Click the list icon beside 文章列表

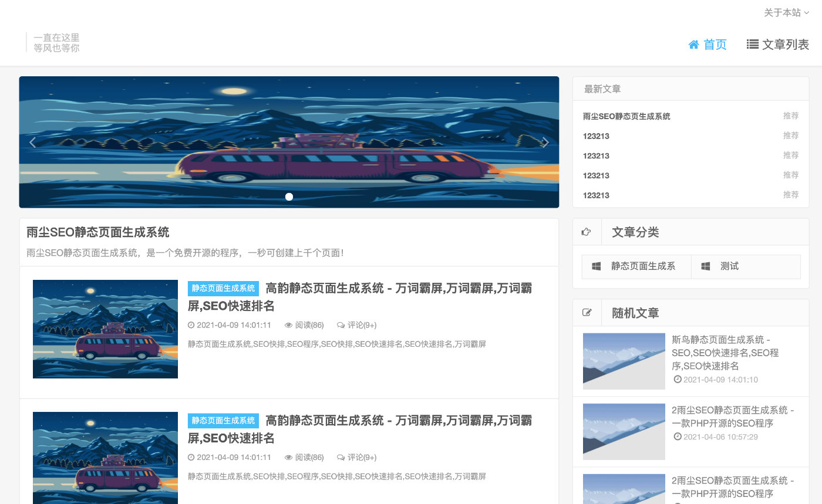point(752,44)
